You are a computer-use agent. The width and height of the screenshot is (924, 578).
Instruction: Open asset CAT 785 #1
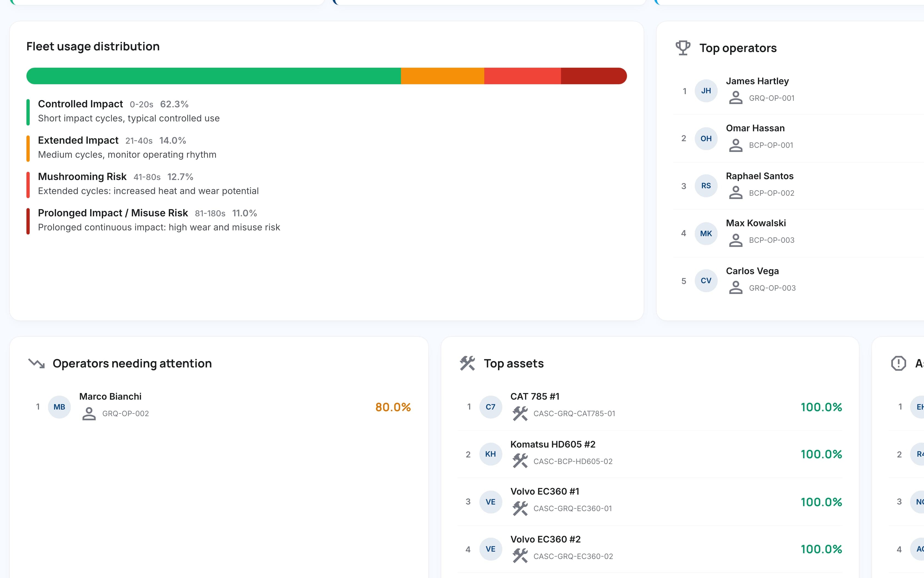(650, 407)
